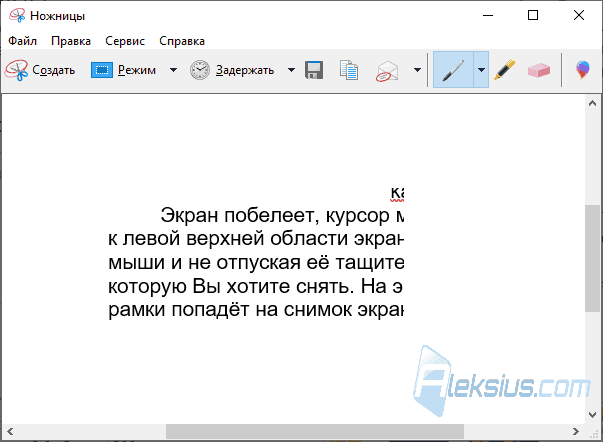Click the horizontal scrollbar left arrow
Screen dimensions: 603x442
point(10,431)
